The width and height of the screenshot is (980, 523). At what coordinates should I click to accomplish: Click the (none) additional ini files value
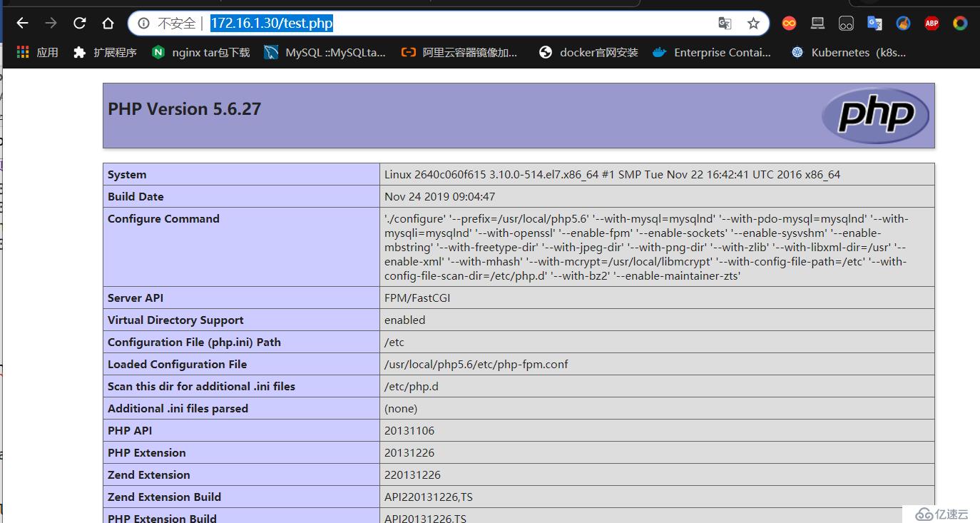(401, 408)
